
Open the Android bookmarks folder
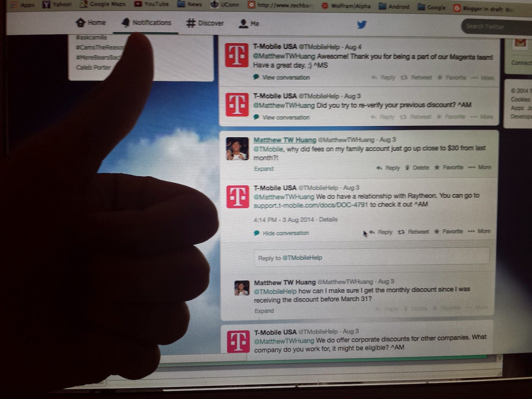(394, 6)
